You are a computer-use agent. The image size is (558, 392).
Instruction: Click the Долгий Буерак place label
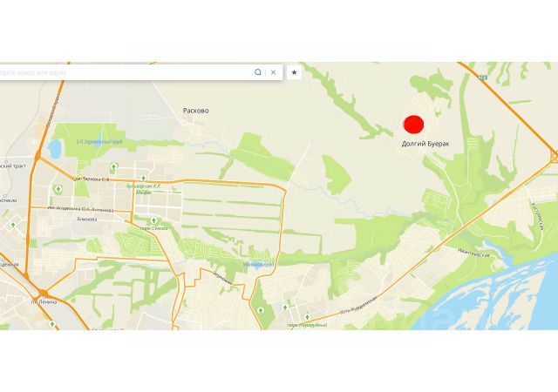(x=425, y=144)
